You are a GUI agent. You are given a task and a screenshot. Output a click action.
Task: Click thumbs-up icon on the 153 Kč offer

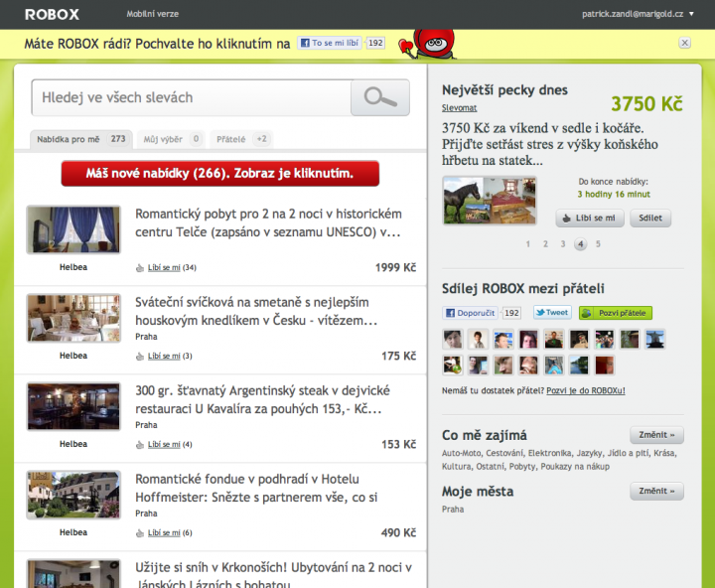click(140, 445)
